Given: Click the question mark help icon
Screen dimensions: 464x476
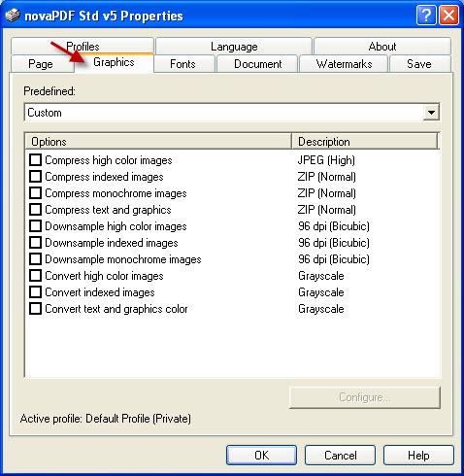Looking at the screenshot, I should pos(426,16).
